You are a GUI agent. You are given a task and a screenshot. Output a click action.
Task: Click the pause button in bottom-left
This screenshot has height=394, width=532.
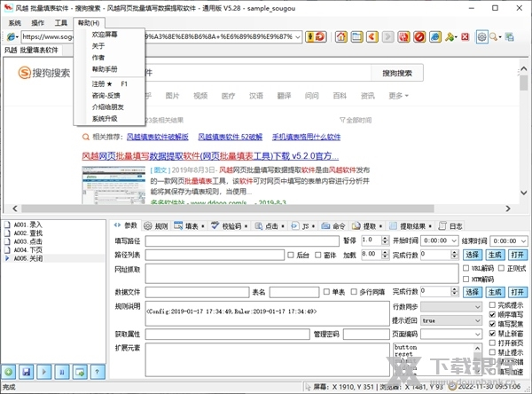[62, 372]
